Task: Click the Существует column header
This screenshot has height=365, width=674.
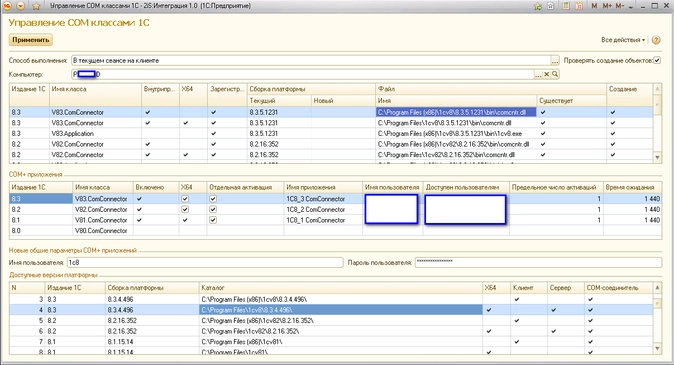Action: point(571,101)
